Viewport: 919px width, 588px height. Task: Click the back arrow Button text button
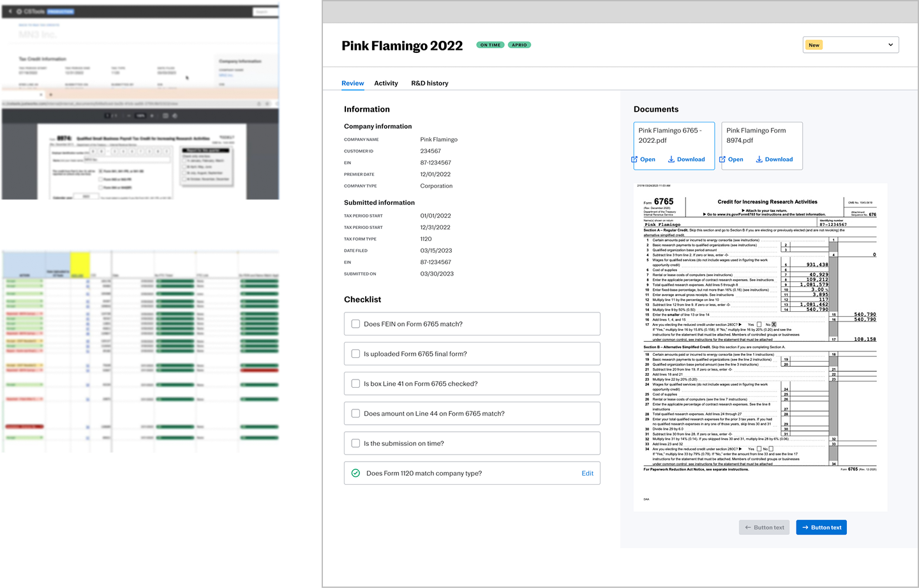click(764, 527)
